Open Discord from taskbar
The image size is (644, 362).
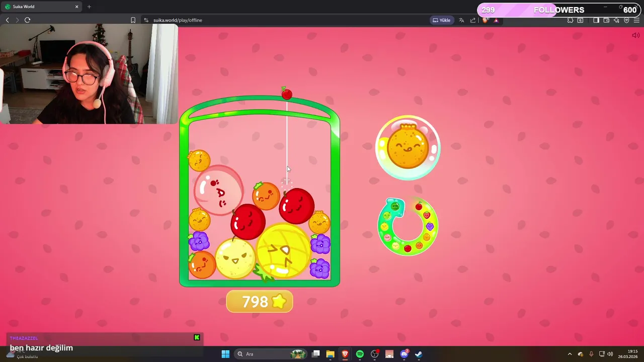tap(404, 354)
